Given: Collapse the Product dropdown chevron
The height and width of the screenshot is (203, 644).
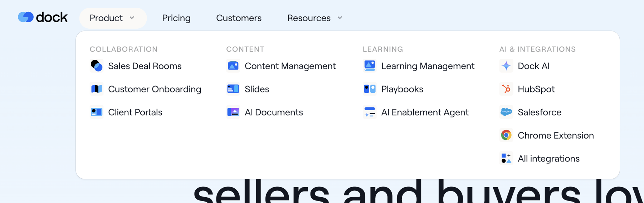Looking at the screenshot, I should coord(132,18).
